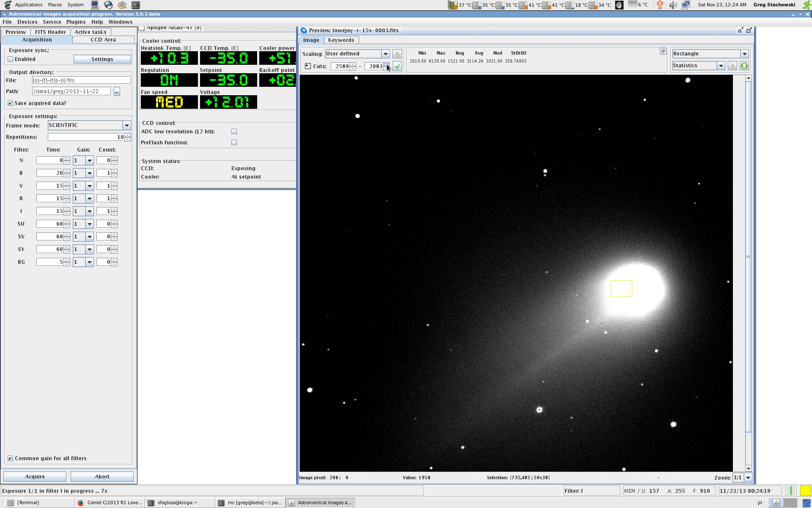The image size is (812, 508).
Task: Enable exposure sync checkbox
Action: click(11, 59)
